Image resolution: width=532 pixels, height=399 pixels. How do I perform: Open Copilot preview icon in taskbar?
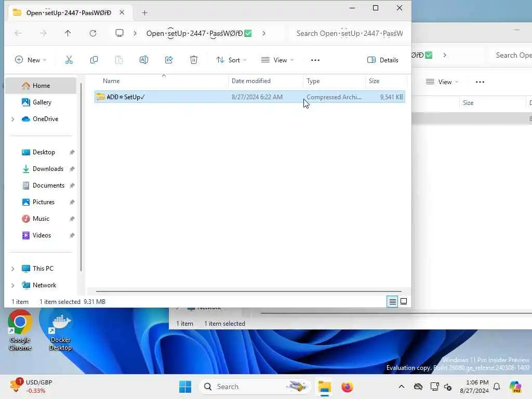click(x=515, y=387)
